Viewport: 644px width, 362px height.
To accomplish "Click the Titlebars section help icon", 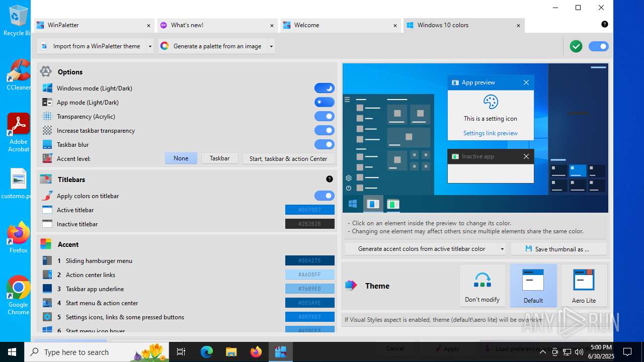I will [x=330, y=179].
